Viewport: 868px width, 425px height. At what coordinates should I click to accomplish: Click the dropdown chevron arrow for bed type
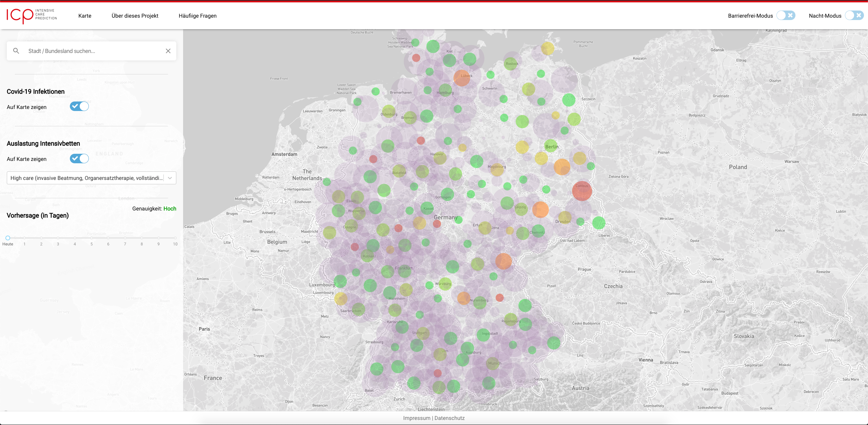170,178
